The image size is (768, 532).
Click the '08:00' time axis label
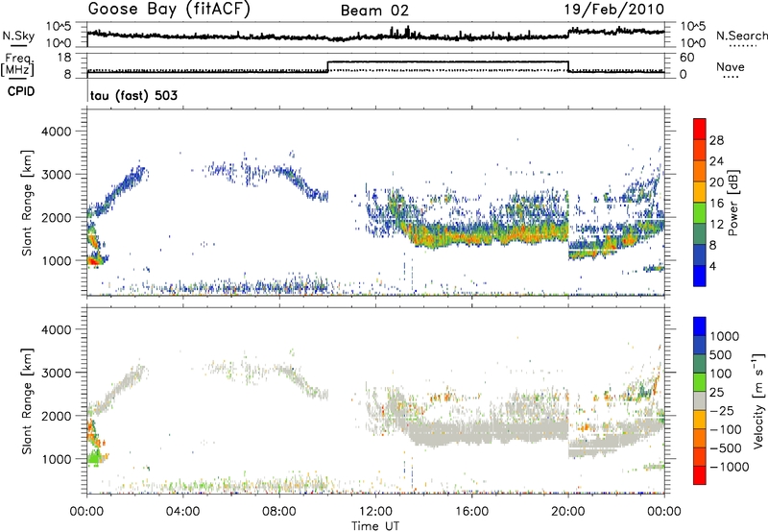(279, 512)
